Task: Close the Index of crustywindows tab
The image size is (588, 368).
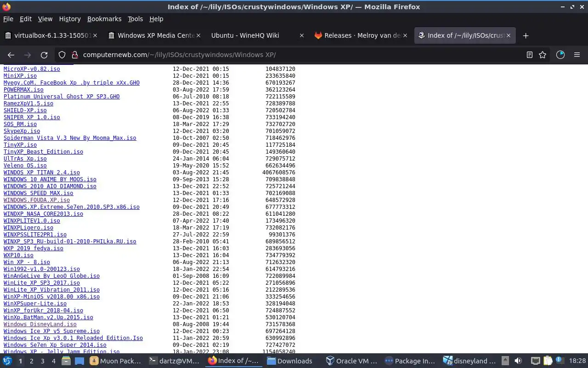Action: pos(508,35)
